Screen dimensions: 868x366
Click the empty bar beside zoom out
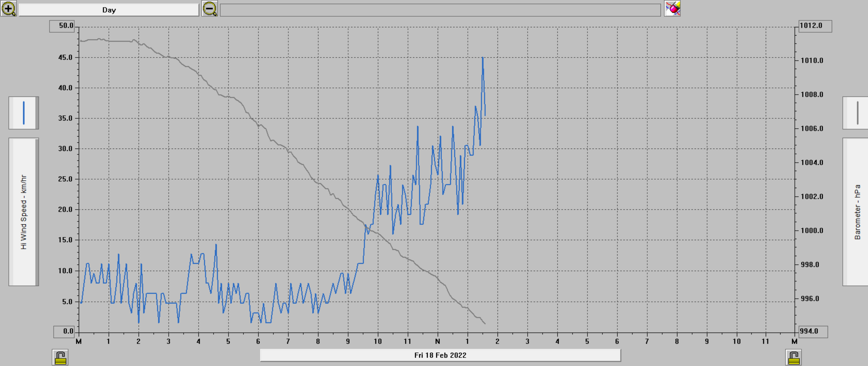440,10
